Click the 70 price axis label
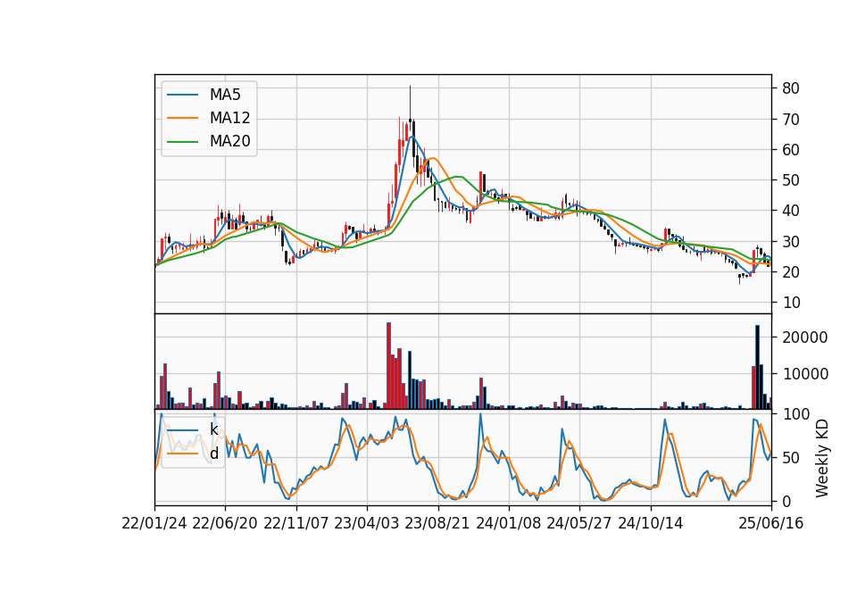The image size is (857, 616). coord(791,119)
